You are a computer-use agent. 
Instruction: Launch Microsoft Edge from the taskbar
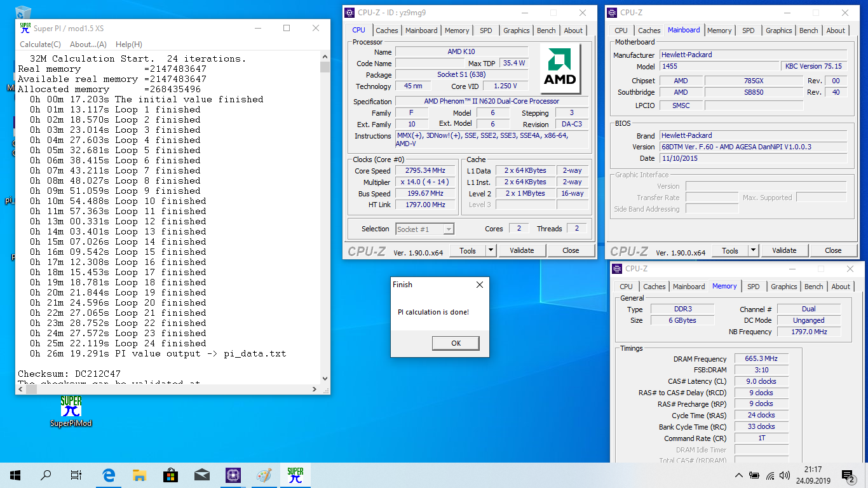click(x=109, y=475)
